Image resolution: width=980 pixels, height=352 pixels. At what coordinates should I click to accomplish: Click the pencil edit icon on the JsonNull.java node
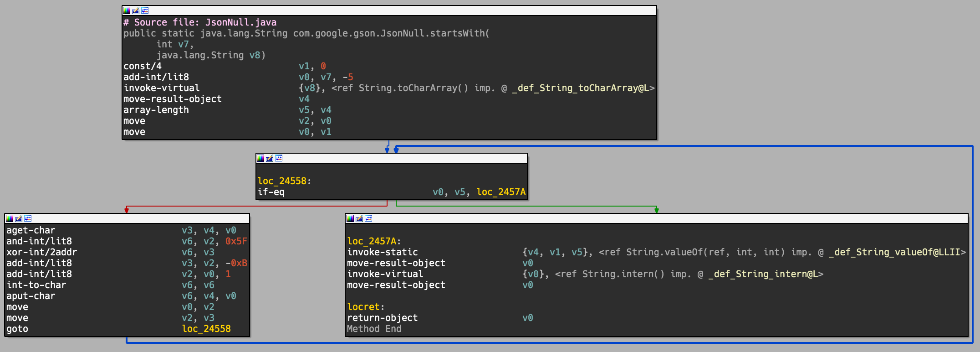click(136, 10)
